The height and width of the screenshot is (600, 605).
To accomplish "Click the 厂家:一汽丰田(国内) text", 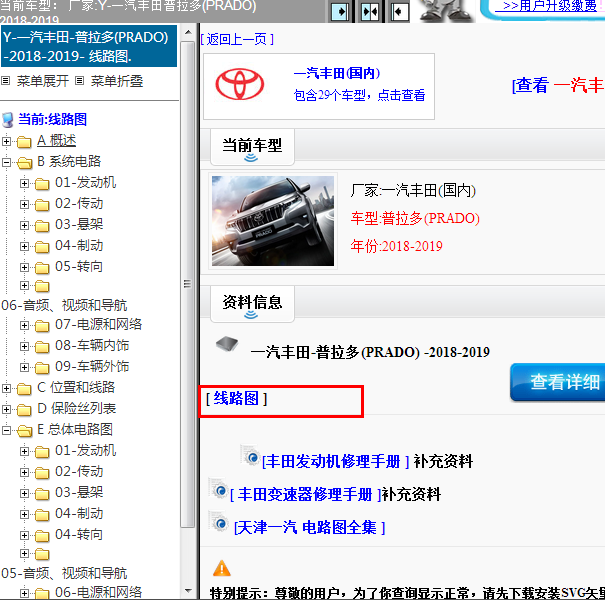I will click(x=413, y=190).
